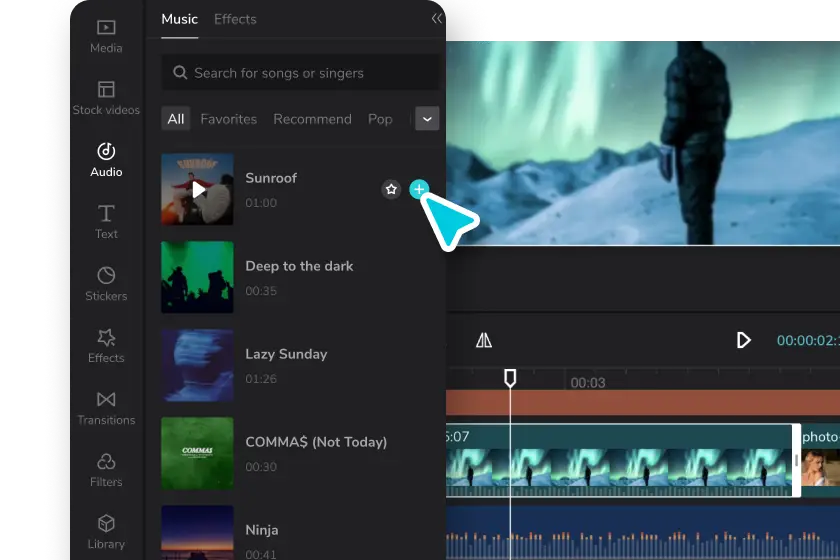Select the All music filter
The height and width of the screenshot is (560, 840).
click(x=176, y=118)
